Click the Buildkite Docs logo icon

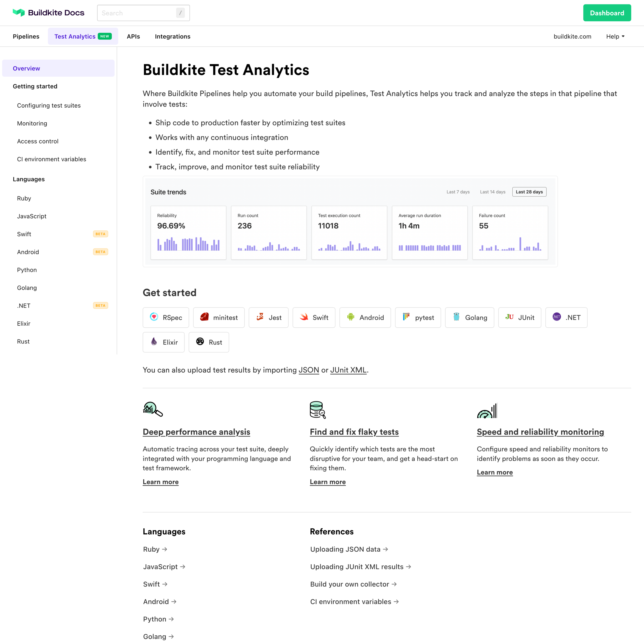(19, 13)
